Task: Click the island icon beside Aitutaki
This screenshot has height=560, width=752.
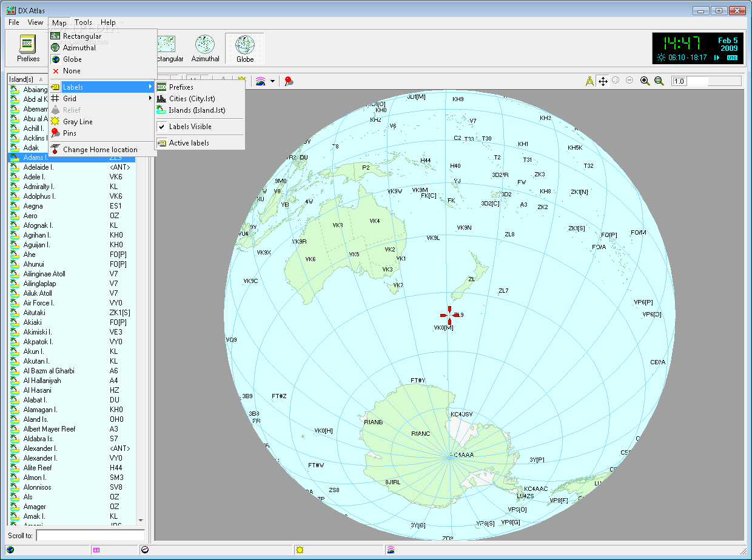Action: tap(15, 313)
